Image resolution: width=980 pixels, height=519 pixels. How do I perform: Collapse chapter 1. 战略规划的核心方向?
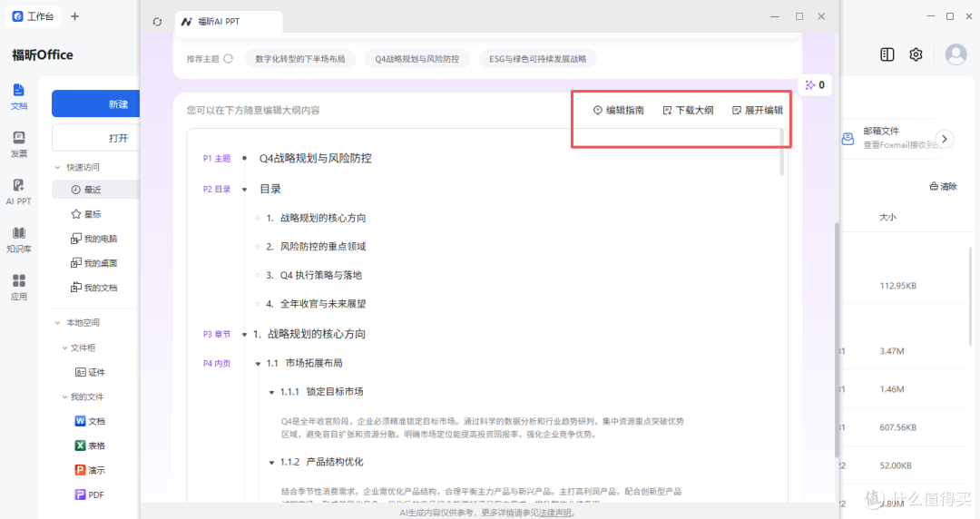coord(244,335)
